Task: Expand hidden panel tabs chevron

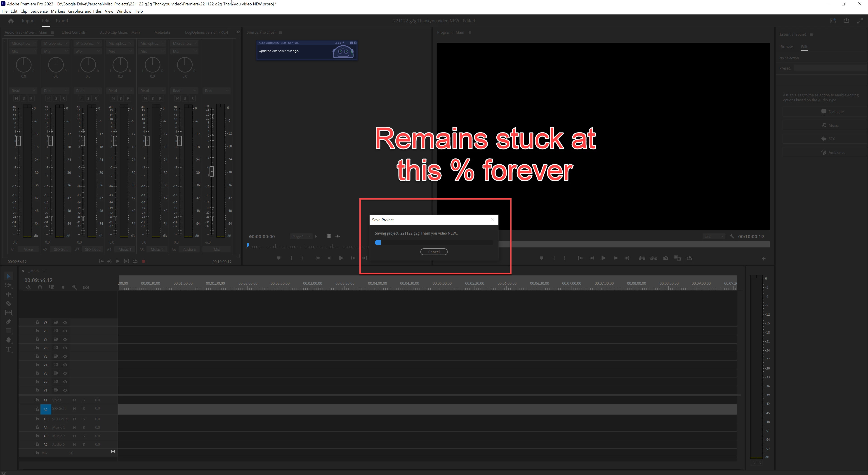Action: pyautogui.click(x=238, y=32)
